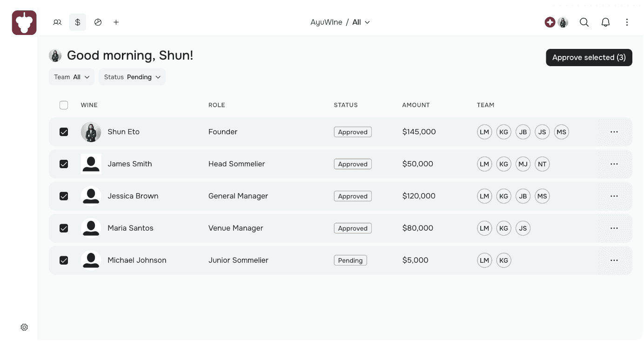Select the dollar sign payments icon
The height and width of the screenshot is (341, 644).
78,22
